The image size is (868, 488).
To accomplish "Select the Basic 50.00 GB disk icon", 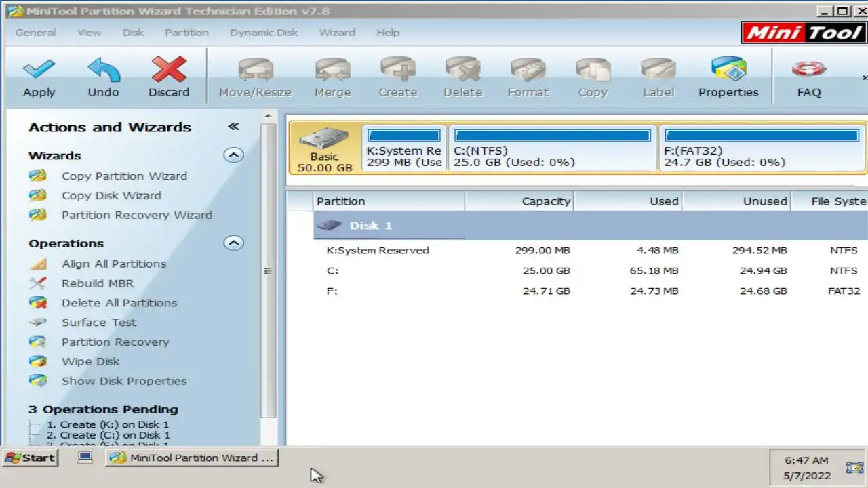I will [x=324, y=139].
